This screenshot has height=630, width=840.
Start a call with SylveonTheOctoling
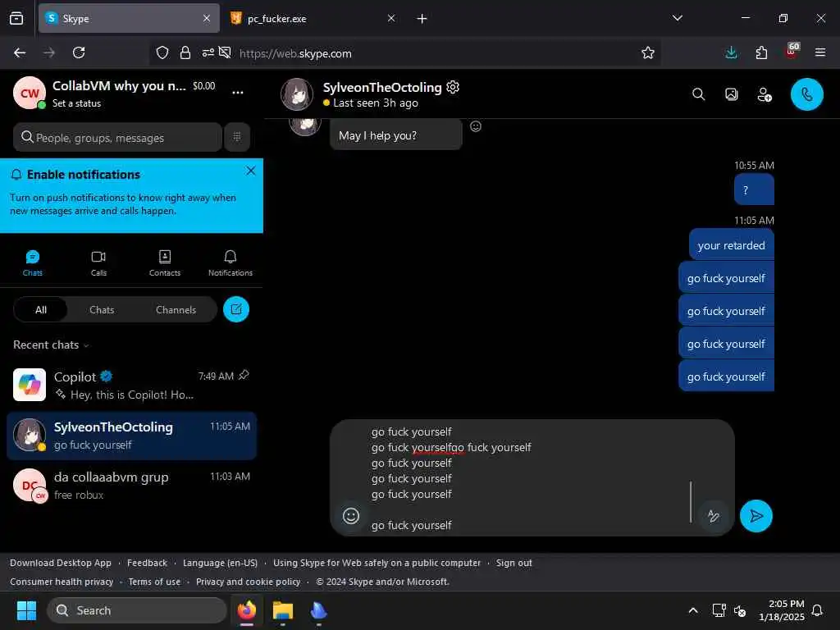click(x=807, y=94)
